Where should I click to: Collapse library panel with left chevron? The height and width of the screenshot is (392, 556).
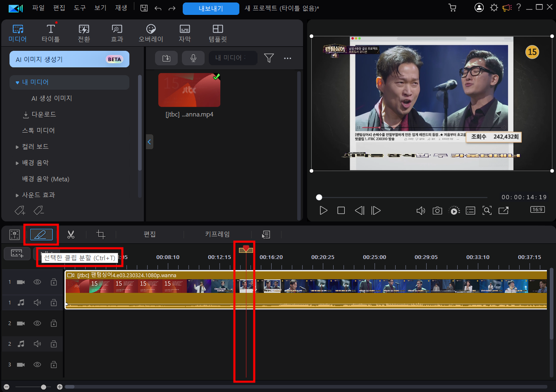click(x=149, y=142)
